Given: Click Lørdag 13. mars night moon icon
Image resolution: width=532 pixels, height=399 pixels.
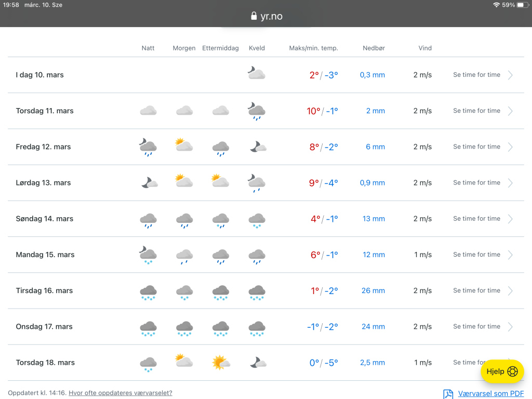Looking at the screenshot, I should click(149, 182).
